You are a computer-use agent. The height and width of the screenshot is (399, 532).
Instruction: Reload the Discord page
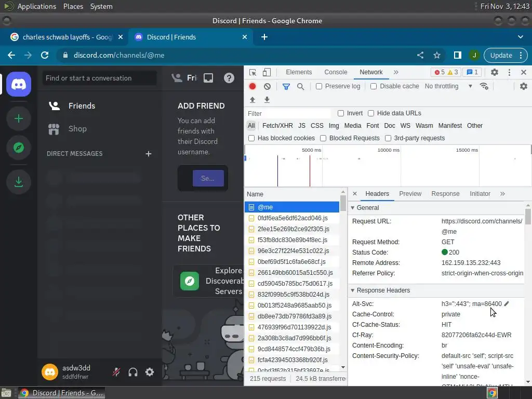[x=45, y=55]
